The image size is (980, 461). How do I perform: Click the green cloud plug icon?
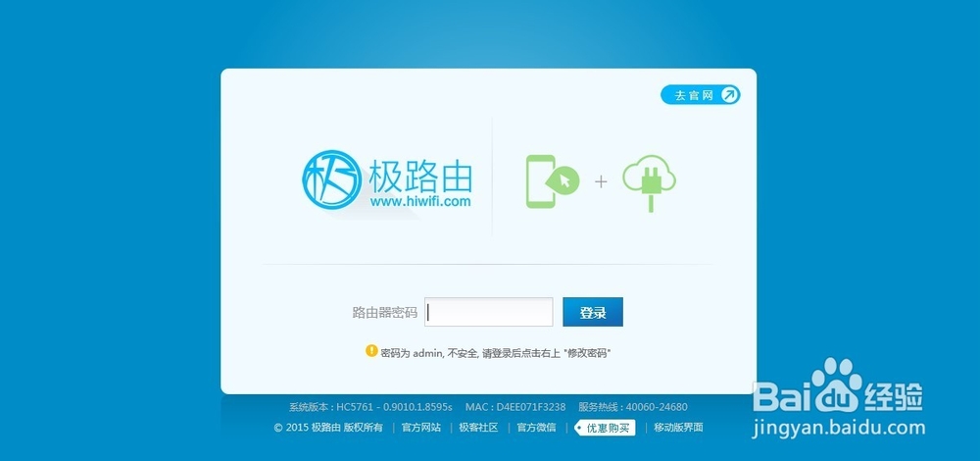(x=650, y=182)
